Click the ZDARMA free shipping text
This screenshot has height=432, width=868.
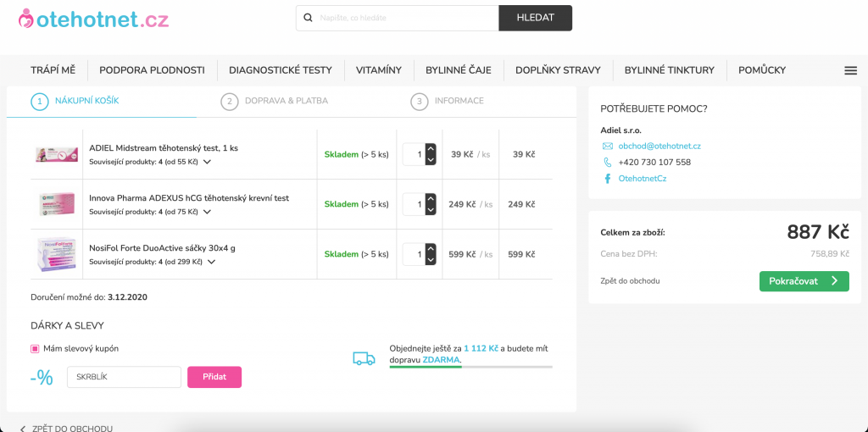(x=441, y=359)
